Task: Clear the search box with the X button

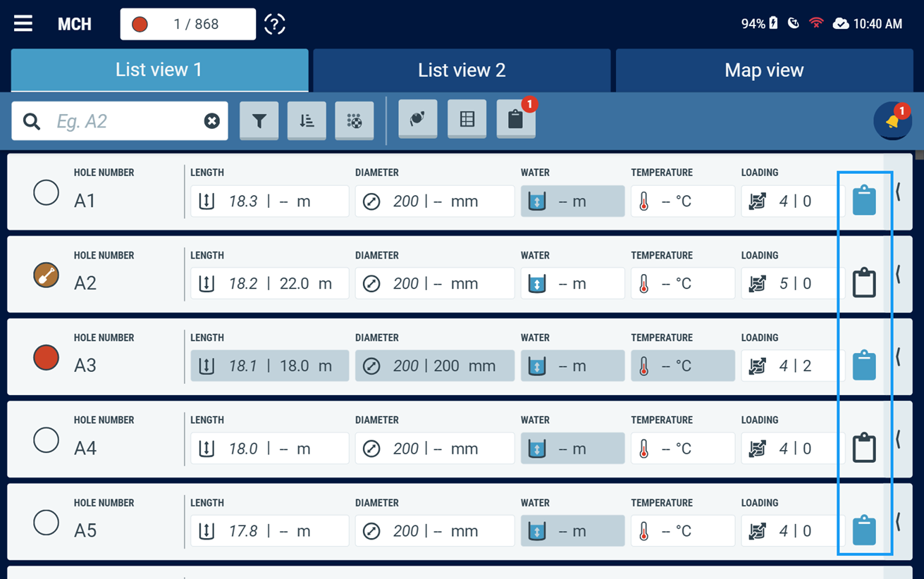Action: (x=211, y=121)
